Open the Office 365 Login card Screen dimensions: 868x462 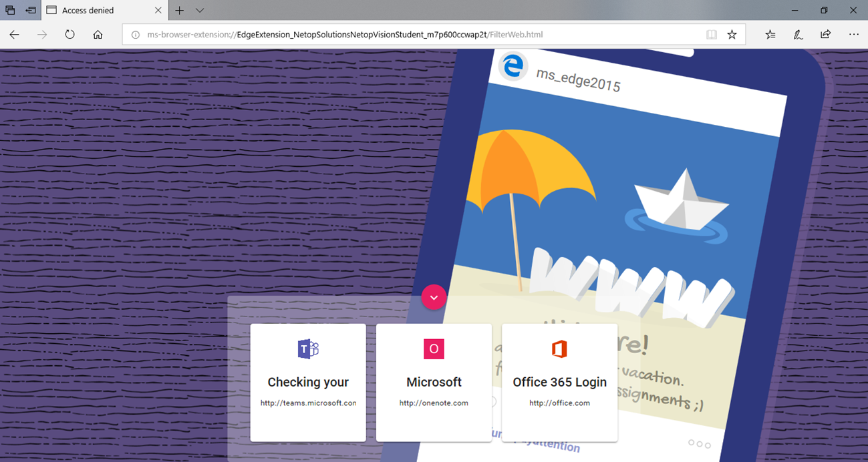(560, 383)
